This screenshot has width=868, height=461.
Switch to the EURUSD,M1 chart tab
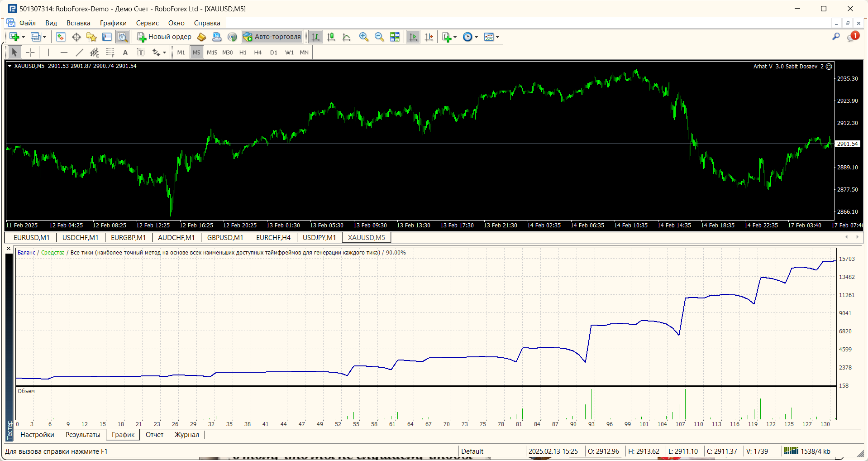(x=31, y=238)
